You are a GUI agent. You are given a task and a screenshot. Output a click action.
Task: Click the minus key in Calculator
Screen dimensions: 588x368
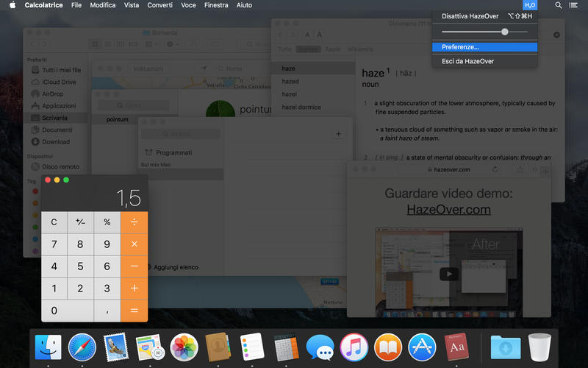[135, 266]
